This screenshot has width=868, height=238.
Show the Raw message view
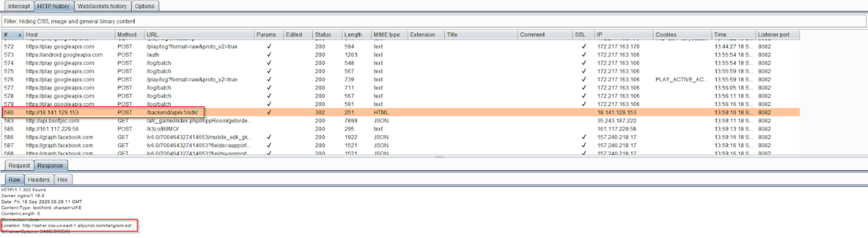coord(14,179)
